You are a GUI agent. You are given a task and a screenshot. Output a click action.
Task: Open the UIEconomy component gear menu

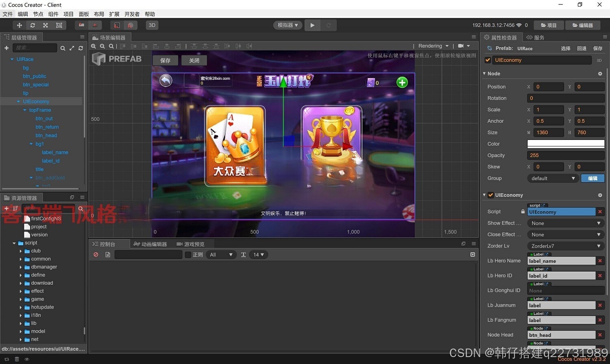(x=600, y=195)
